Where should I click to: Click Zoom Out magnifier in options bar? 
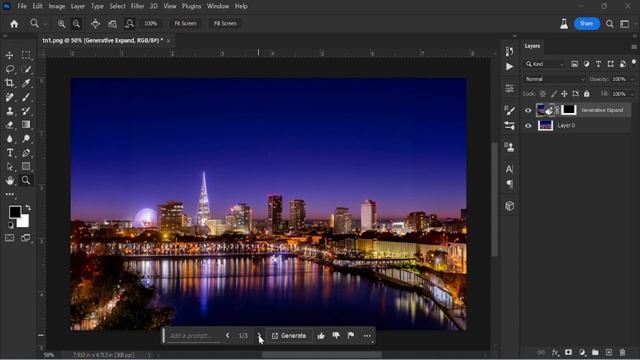(x=76, y=24)
